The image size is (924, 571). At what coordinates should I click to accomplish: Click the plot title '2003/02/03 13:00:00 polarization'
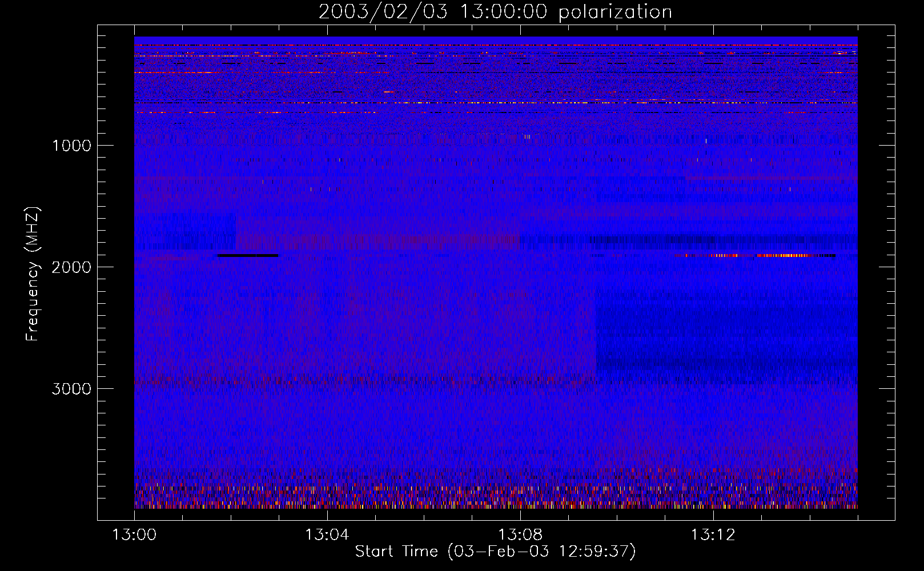(x=495, y=12)
